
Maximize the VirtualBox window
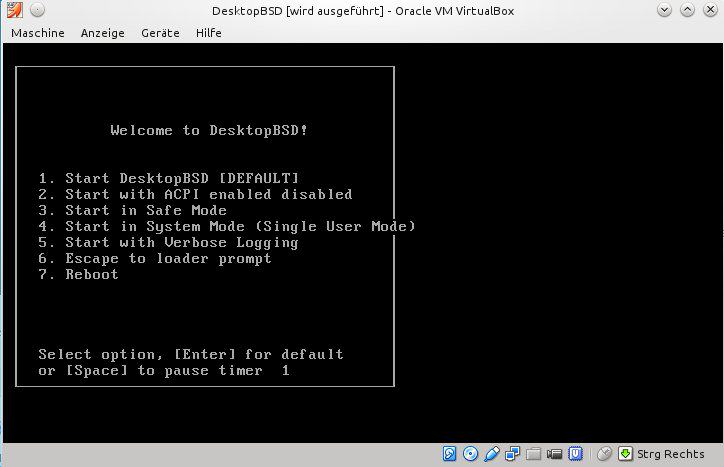(688, 10)
